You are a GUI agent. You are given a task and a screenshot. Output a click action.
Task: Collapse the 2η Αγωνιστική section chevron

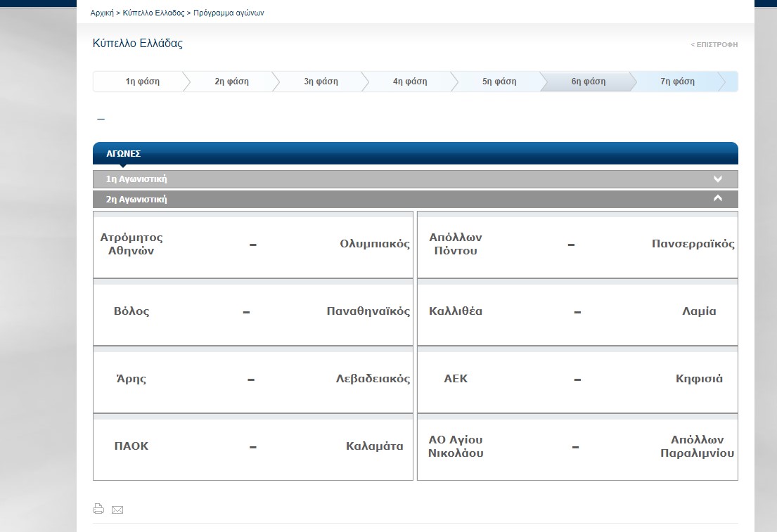click(x=717, y=199)
